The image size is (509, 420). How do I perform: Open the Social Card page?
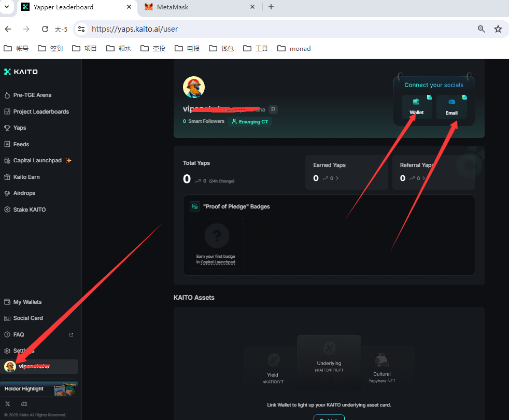24,318
